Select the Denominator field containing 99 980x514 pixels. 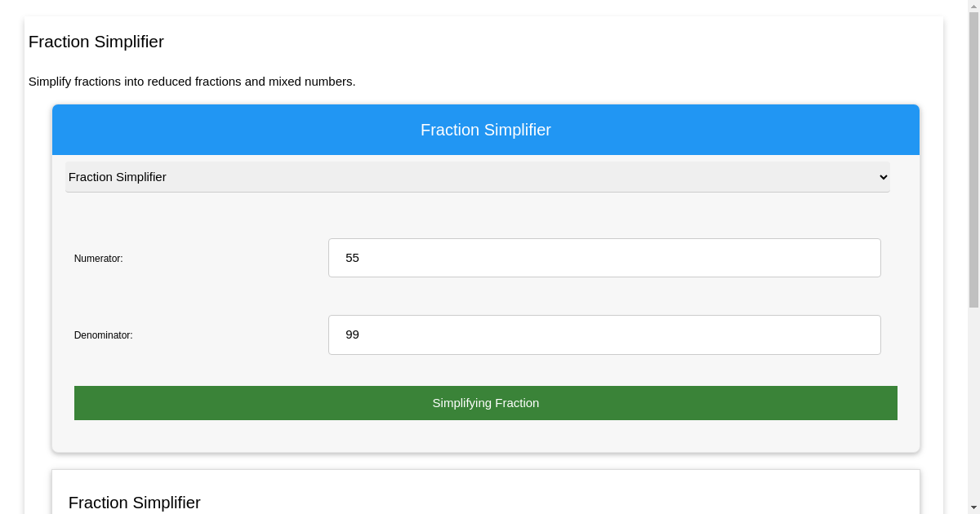[x=604, y=335]
